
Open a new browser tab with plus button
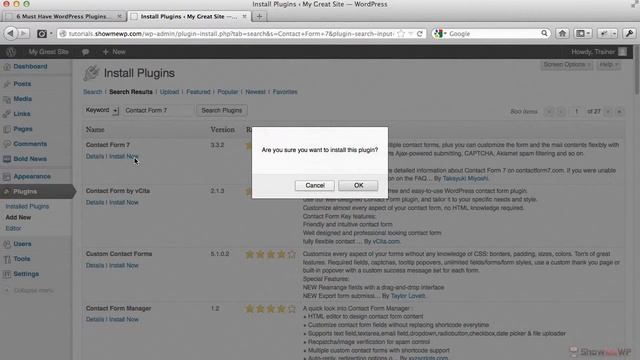tap(259, 16)
